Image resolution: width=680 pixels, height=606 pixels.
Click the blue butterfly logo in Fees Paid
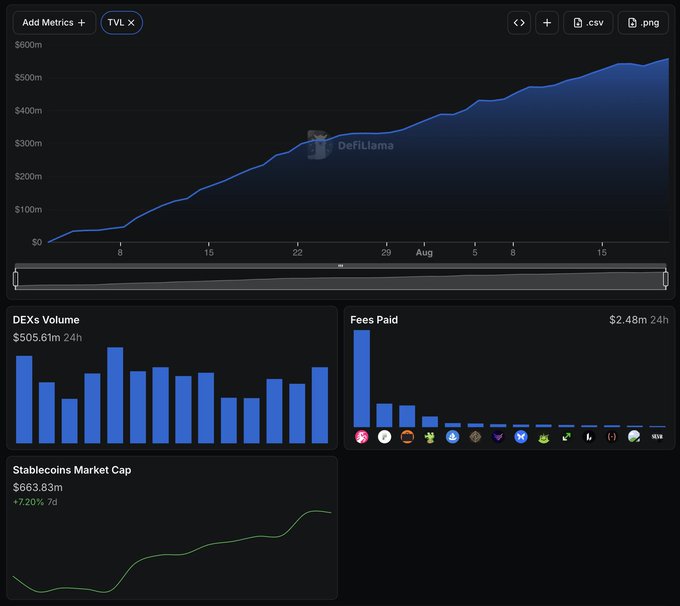pos(521,436)
